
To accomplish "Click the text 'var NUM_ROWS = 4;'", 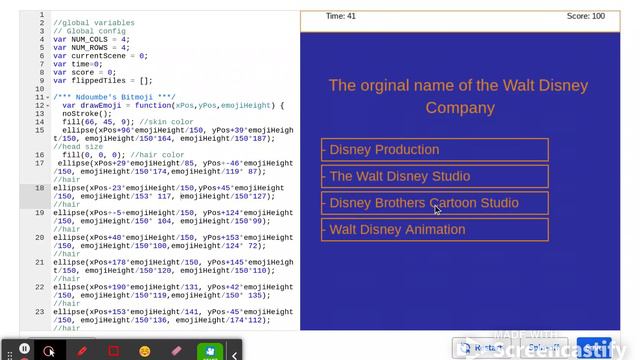I will (91, 48).
